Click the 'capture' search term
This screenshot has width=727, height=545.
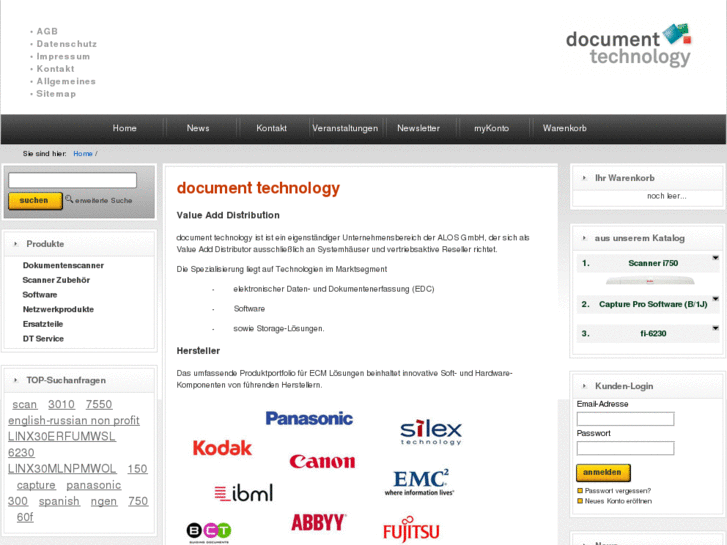36,485
